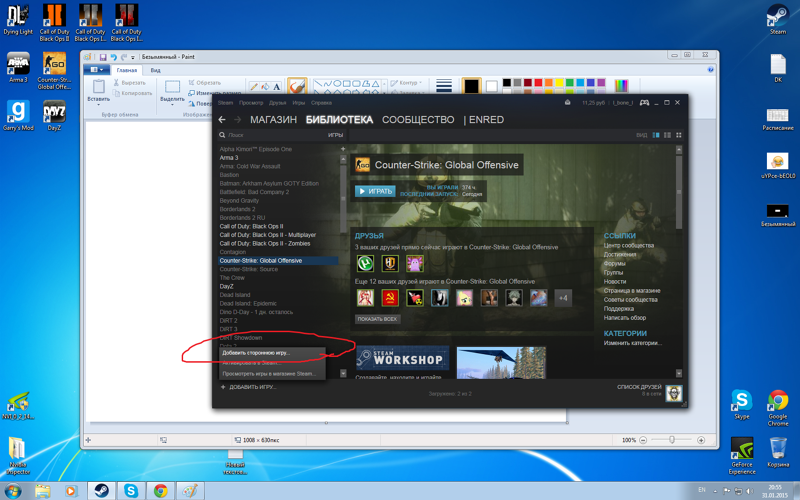Click Paint's blue help question icon
The height and width of the screenshot is (500, 800).
pos(710,70)
